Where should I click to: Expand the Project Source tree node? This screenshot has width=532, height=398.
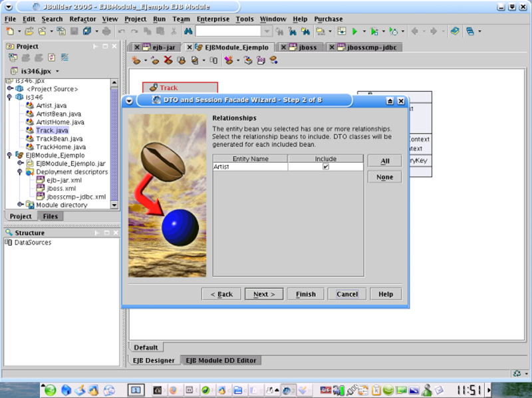tap(11, 88)
